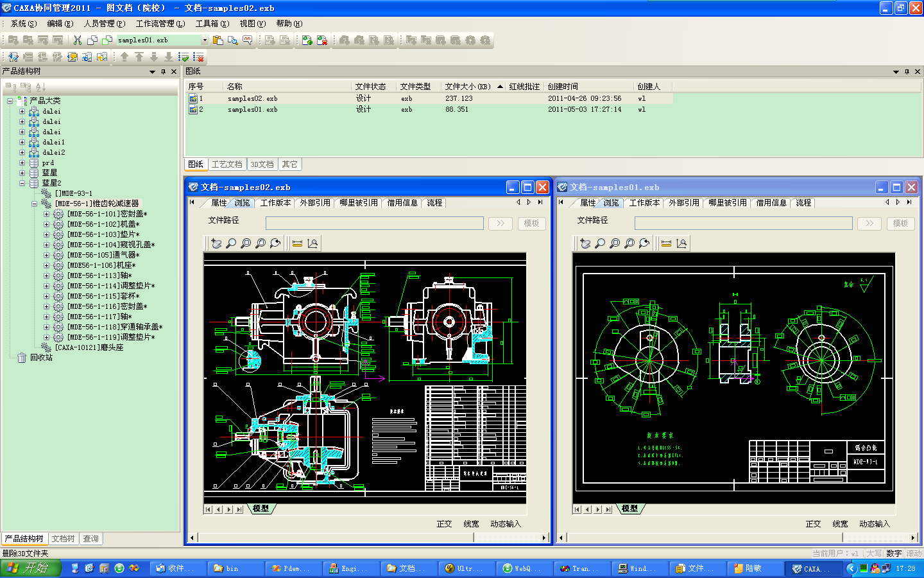924x578 pixels.
Task: Click the remove-component icon with red cross
Action: [322, 40]
